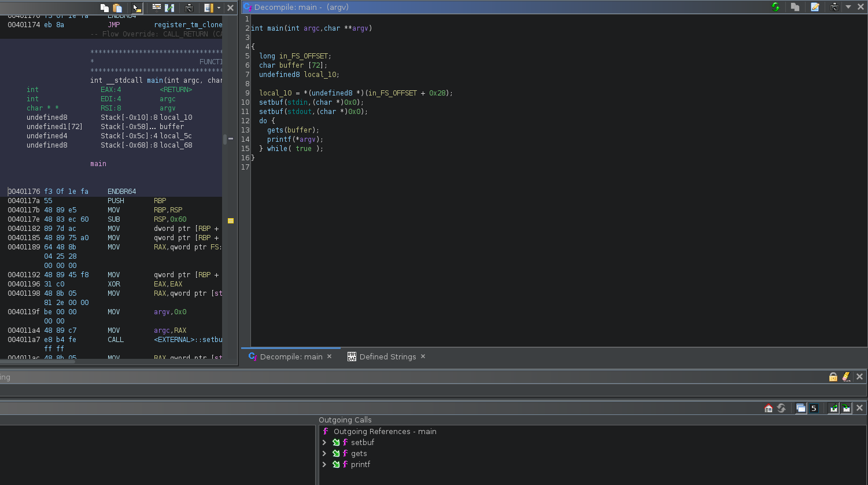Clear the console with the eraser icon
The image size is (868, 485).
846,377
